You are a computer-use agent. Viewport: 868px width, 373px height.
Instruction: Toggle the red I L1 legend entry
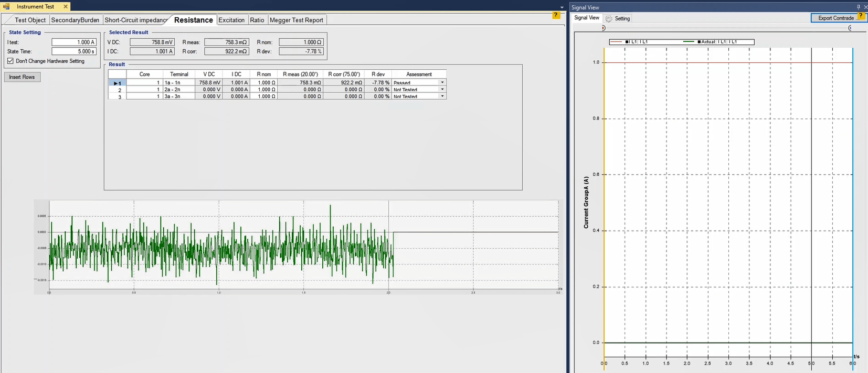[x=627, y=41]
